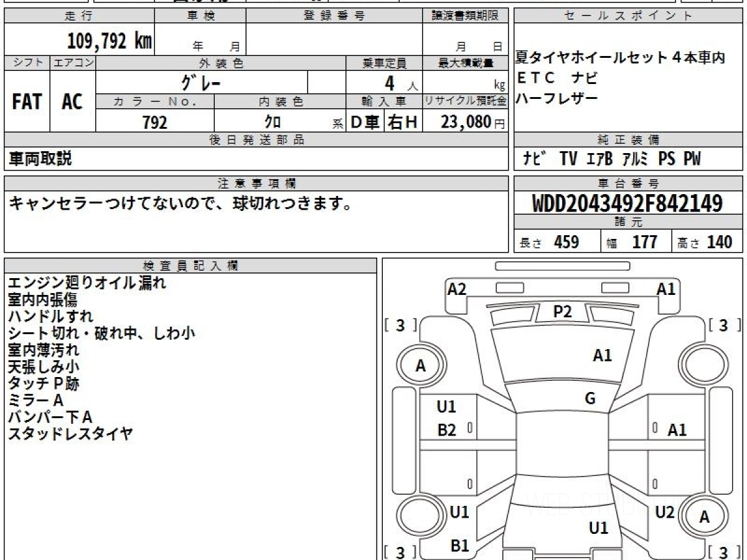Select アルミ in genuine equipment row
Image resolution: width=747 pixels, height=560 pixels.
point(636,159)
